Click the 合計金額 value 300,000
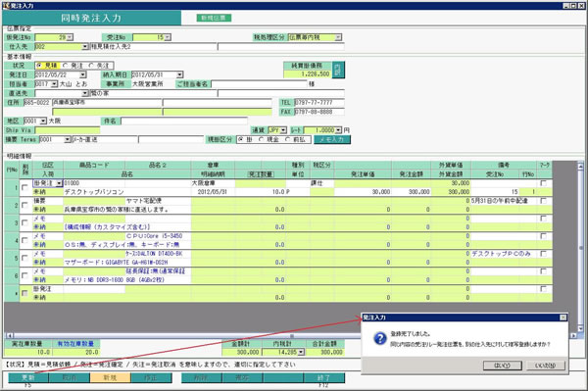The image size is (588, 391). coord(324,352)
